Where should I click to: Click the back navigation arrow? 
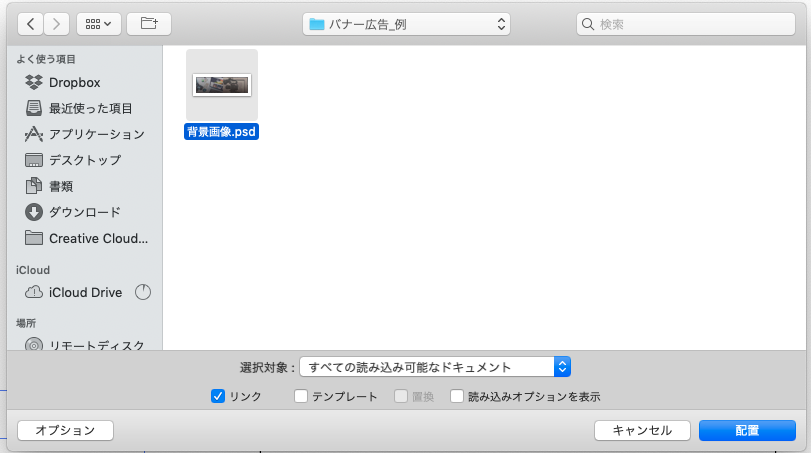click(30, 22)
